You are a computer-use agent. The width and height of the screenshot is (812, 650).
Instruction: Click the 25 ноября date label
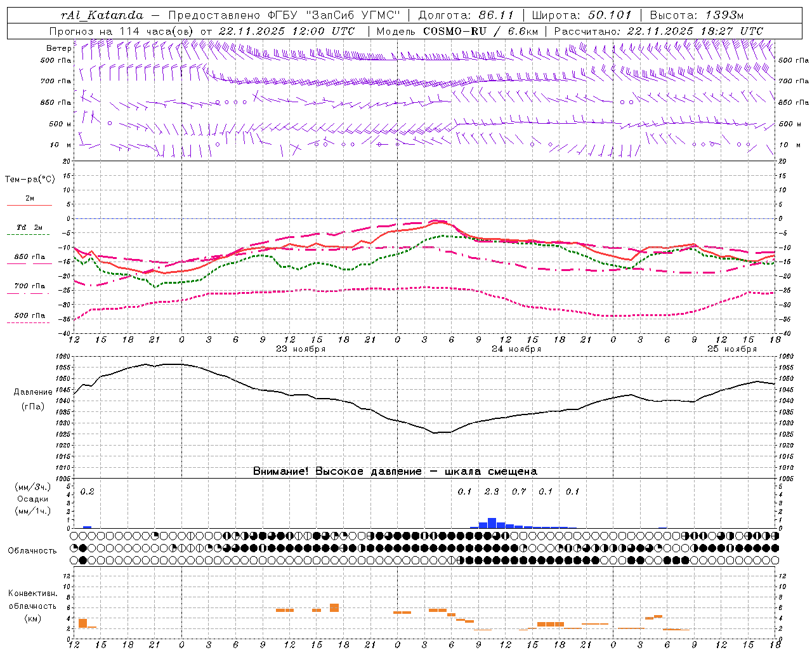732,349
